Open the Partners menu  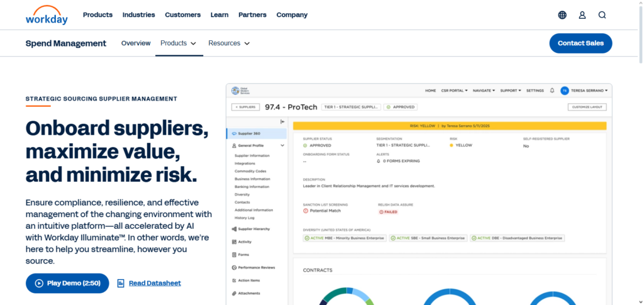point(253,14)
